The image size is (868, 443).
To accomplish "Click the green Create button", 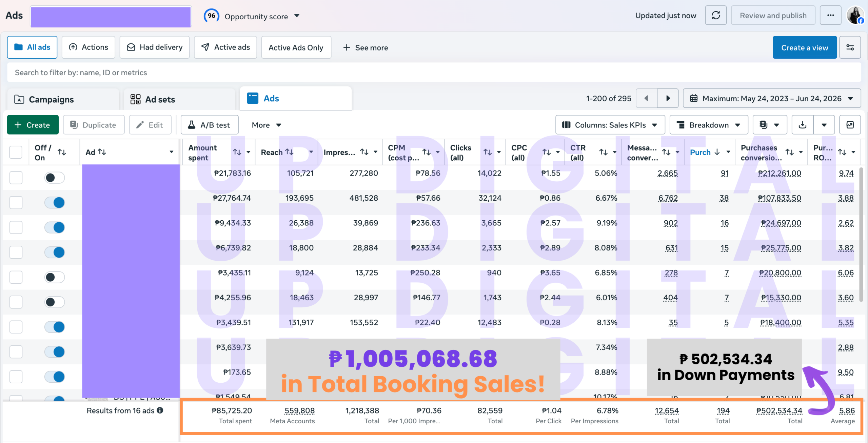I will [x=33, y=125].
